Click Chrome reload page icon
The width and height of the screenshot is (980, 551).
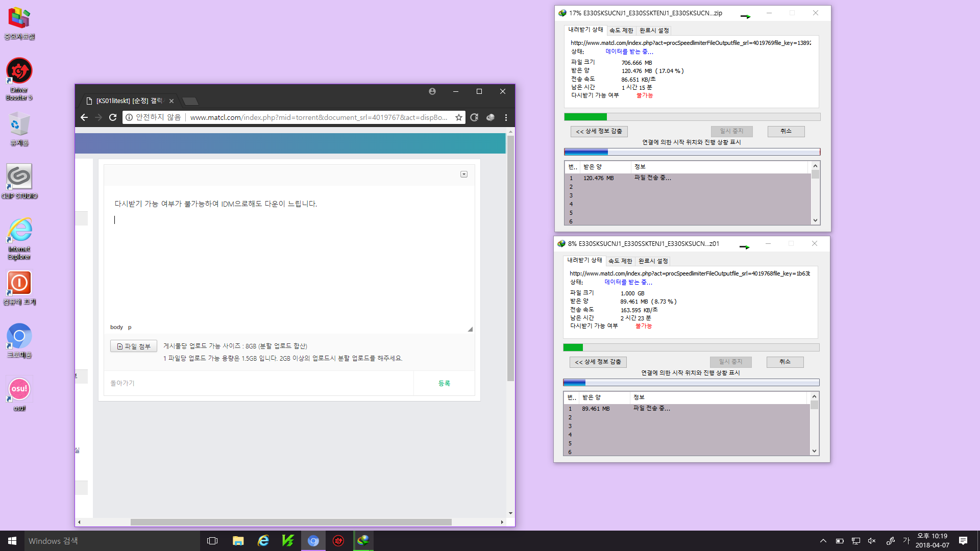tap(113, 117)
